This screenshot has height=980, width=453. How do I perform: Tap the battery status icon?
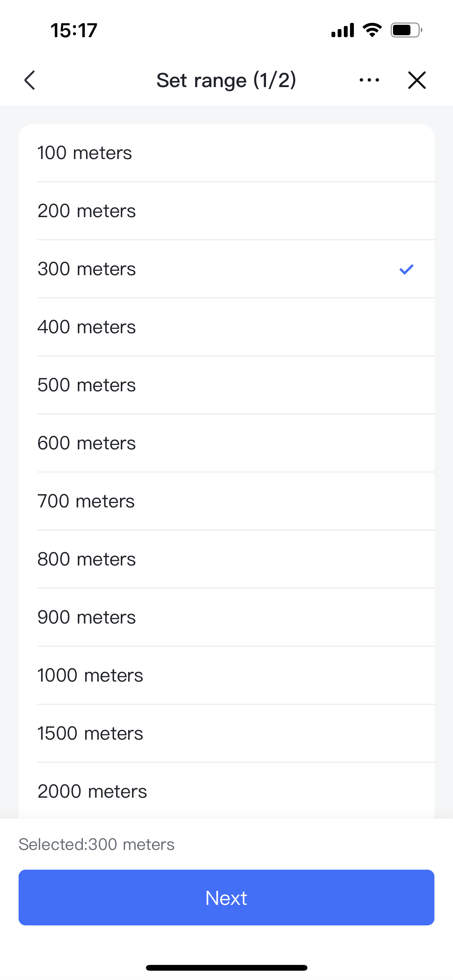click(x=406, y=30)
